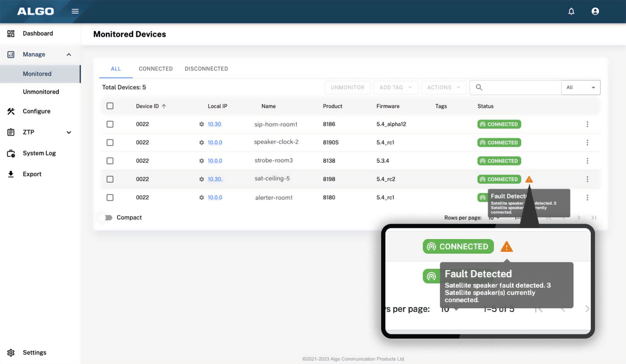Click the orange fault warning icon for sat-ceiling-5

(x=529, y=179)
